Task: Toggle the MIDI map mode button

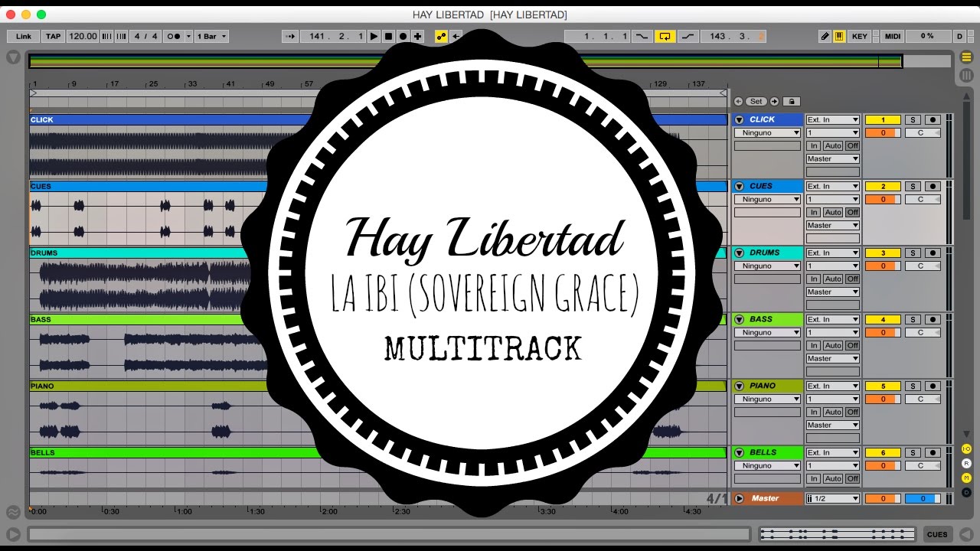Action: pos(893,36)
